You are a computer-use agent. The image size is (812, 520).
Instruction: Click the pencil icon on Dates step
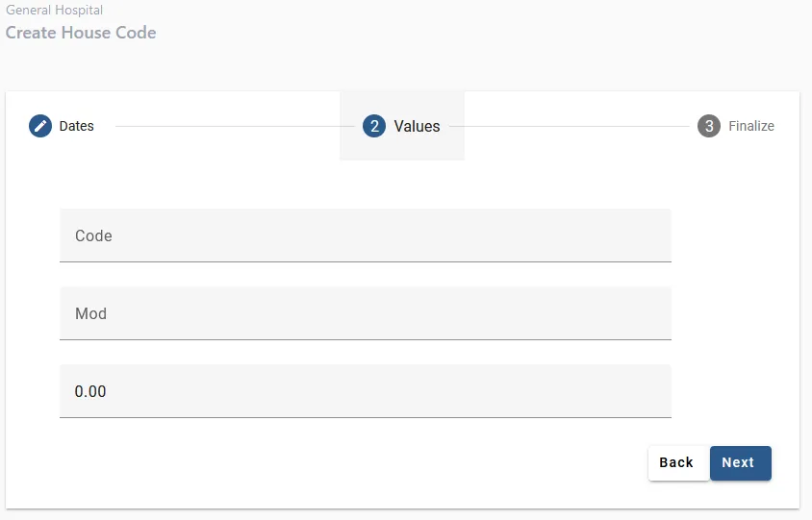(x=40, y=126)
